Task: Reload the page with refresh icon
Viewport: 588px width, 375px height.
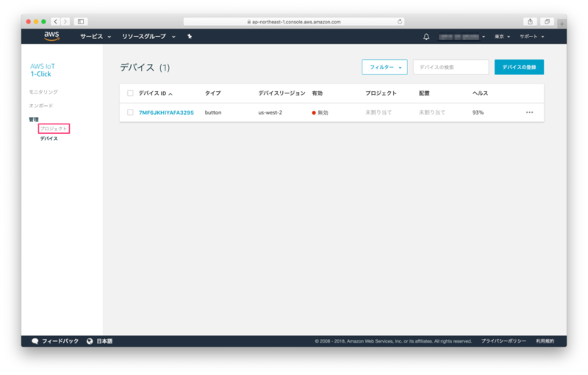Action: [400, 22]
